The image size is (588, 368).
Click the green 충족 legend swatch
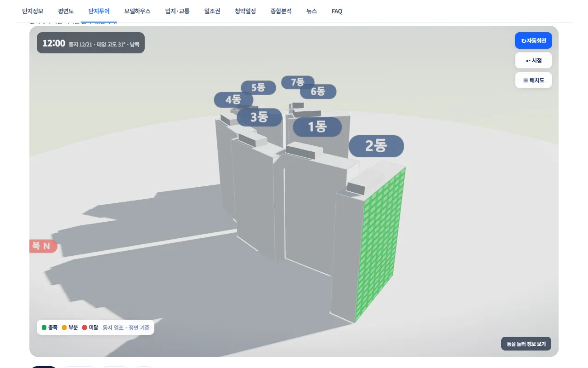click(x=44, y=328)
